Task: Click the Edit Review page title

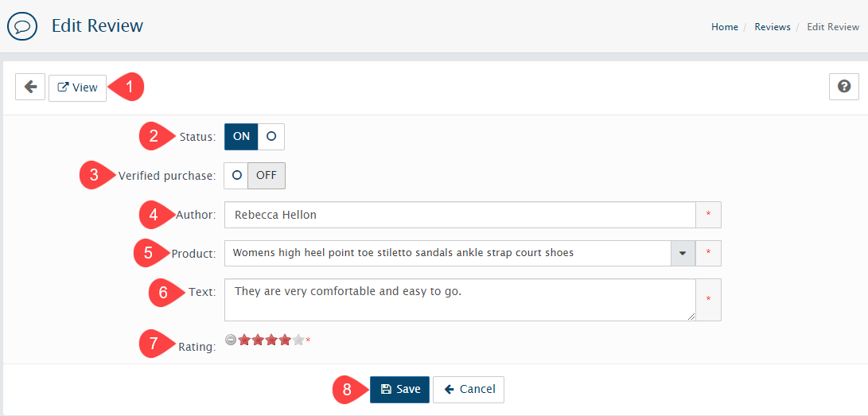Action: click(97, 25)
